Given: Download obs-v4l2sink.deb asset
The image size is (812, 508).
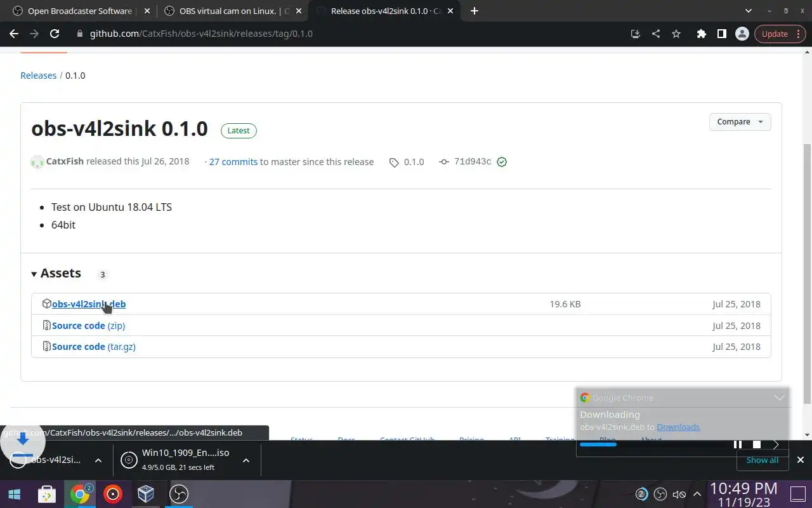Looking at the screenshot, I should point(89,304).
